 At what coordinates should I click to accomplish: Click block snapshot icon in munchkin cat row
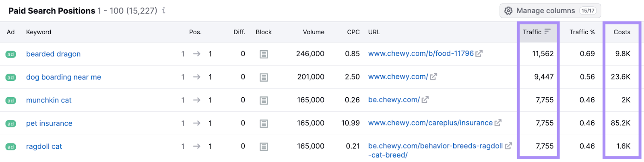coord(264,100)
